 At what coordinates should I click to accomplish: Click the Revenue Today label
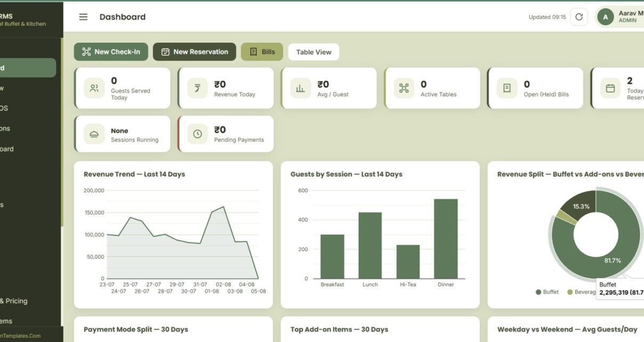click(x=235, y=94)
